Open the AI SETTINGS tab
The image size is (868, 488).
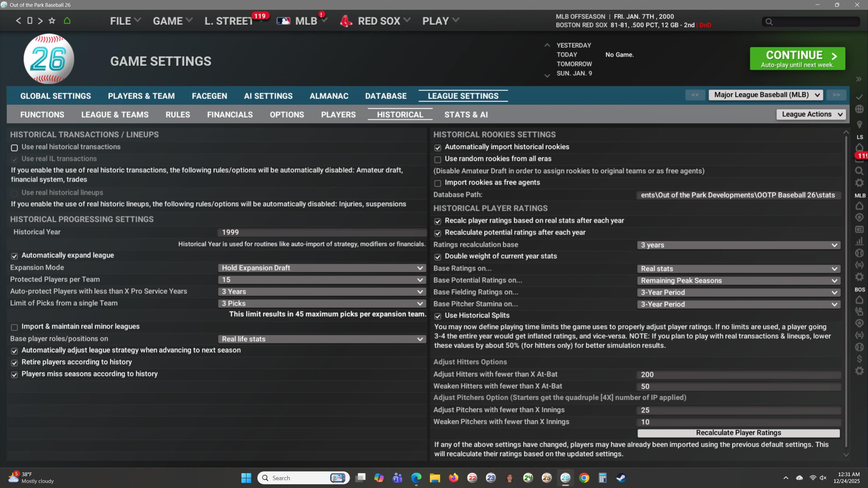coord(268,96)
